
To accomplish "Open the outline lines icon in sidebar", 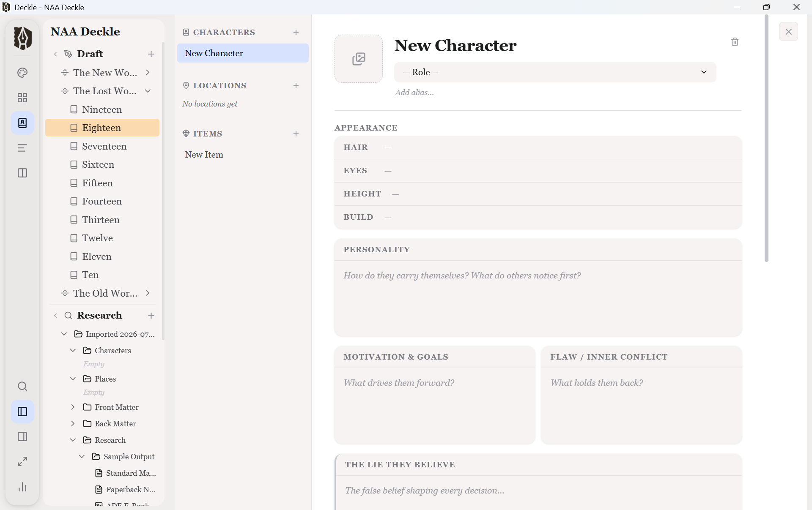I will click(22, 148).
